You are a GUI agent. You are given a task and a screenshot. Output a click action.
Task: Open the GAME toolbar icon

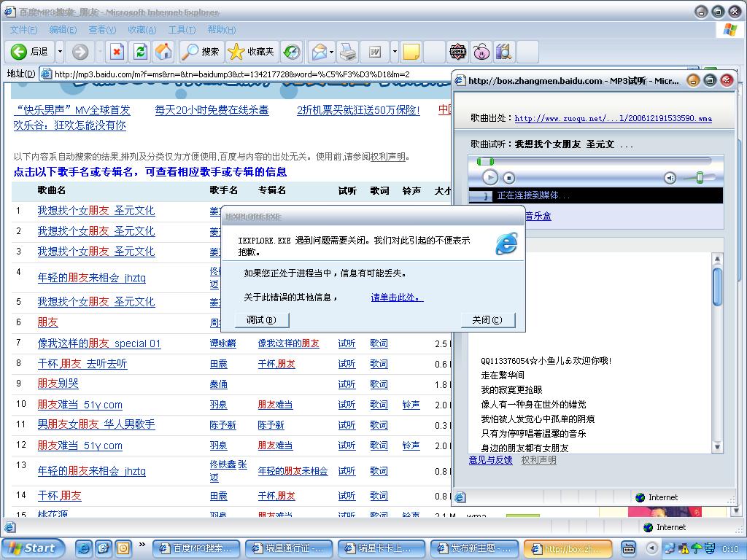tap(457, 52)
